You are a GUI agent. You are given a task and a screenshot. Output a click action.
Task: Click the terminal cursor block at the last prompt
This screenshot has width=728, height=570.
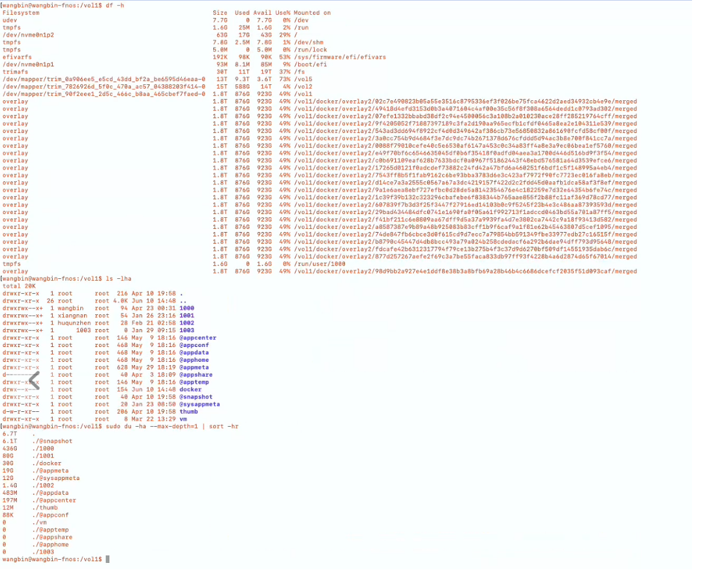pyautogui.click(x=108, y=559)
